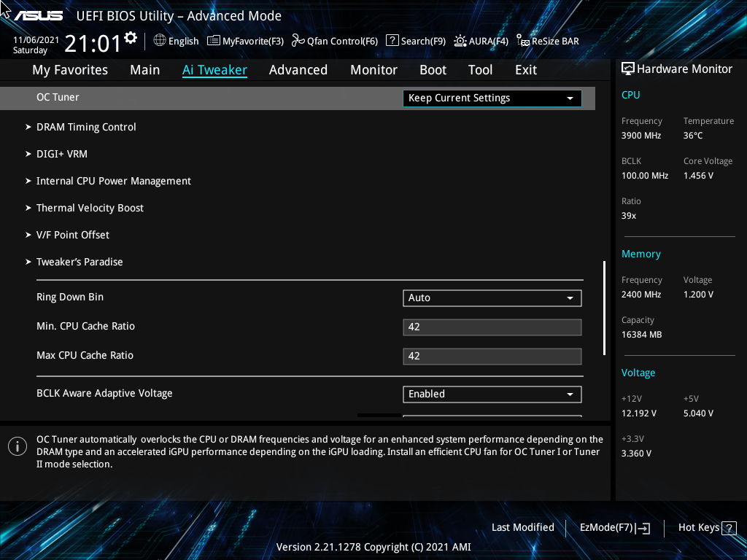Click the OC Tuner label

58,97
